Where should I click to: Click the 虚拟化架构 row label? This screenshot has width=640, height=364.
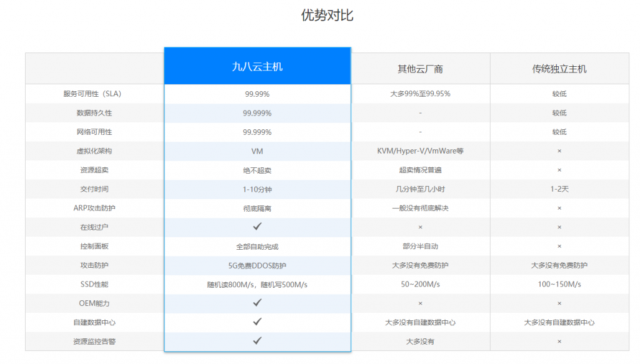click(x=94, y=151)
